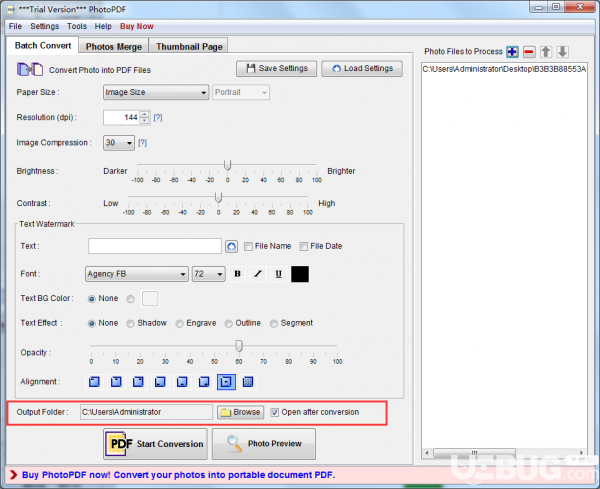The image size is (600, 489).
Task: Click Start Conversion
Action: (155, 444)
